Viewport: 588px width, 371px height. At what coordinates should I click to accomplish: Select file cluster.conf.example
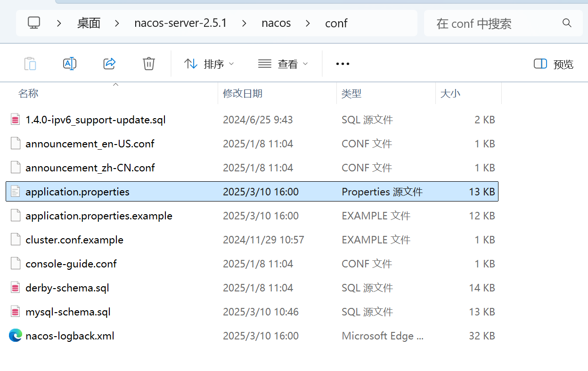[74, 240]
